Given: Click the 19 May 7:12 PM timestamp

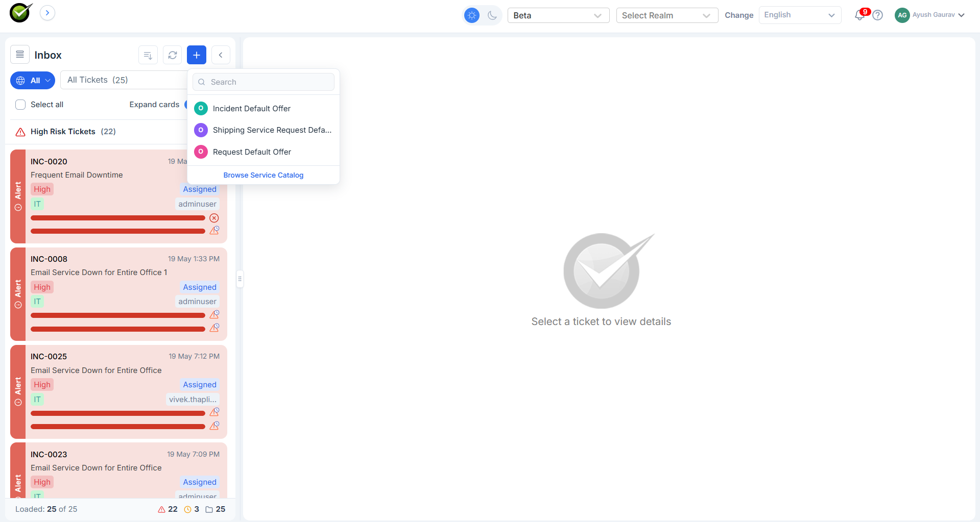Looking at the screenshot, I should click(x=194, y=356).
